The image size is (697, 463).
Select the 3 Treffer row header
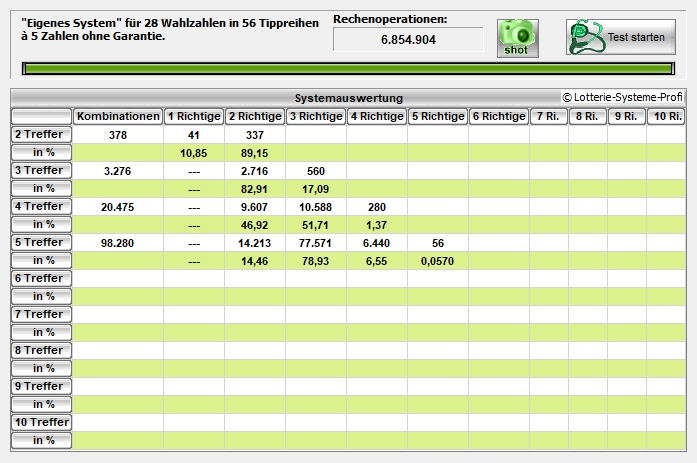click(41, 171)
